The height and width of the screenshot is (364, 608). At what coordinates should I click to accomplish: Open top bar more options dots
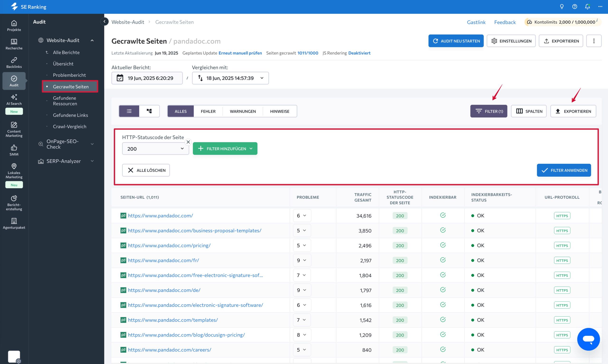coord(600,7)
